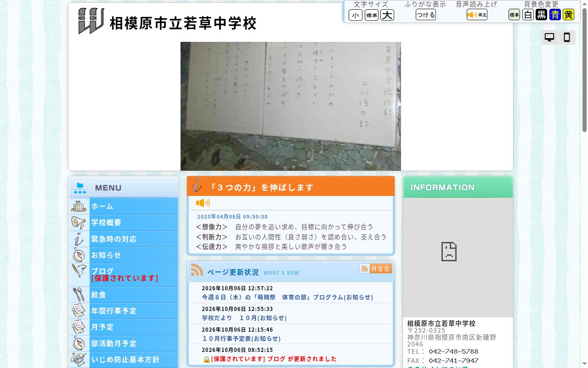
Task: Click info icon in 「３つの力」 header
Action: tap(197, 185)
